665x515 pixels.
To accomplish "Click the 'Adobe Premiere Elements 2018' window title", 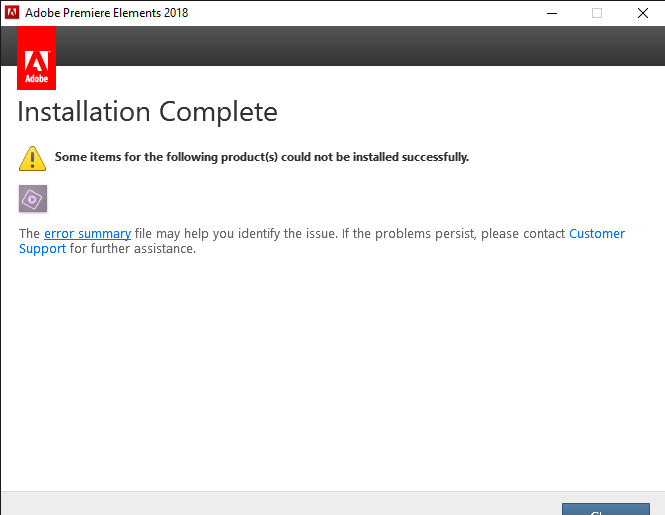I will tap(106, 13).
